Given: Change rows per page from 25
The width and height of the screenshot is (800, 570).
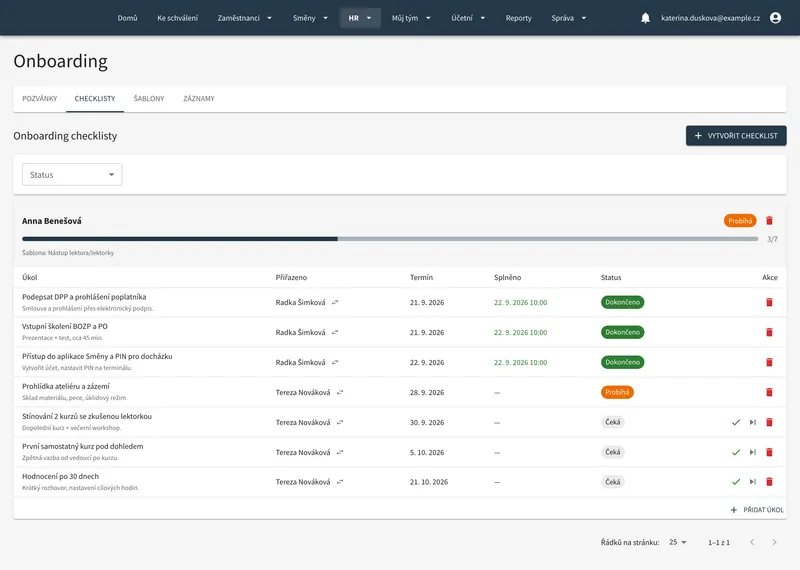Looking at the screenshot, I should (678, 542).
